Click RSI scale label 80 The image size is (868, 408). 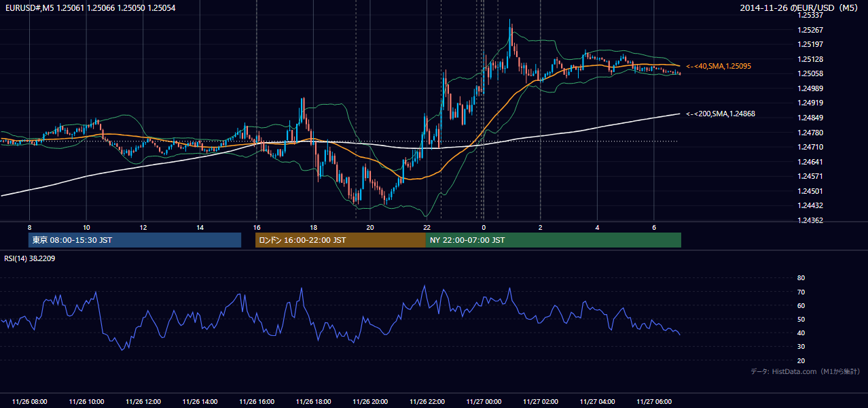click(801, 278)
